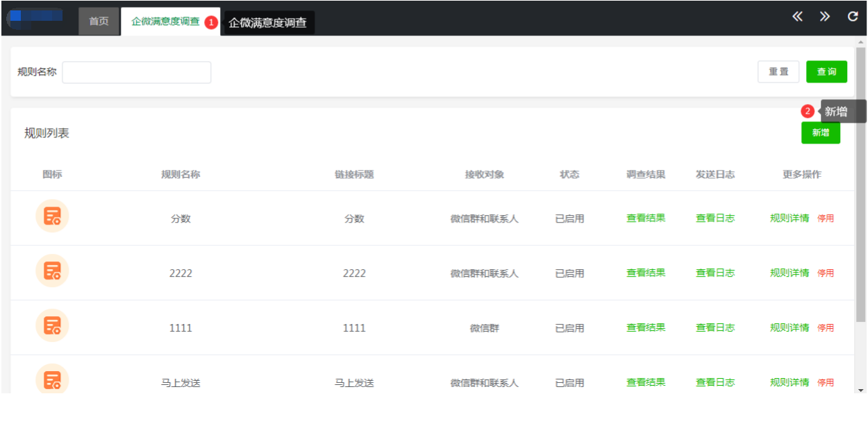Open 查看日志 for the 2222 rule
The image size is (868, 437).
coord(715,273)
